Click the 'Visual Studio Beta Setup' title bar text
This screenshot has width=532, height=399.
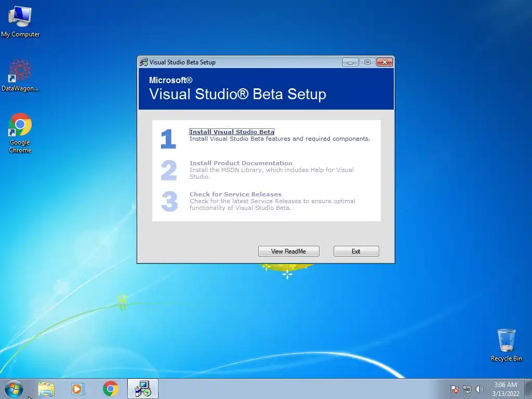(x=182, y=62)
